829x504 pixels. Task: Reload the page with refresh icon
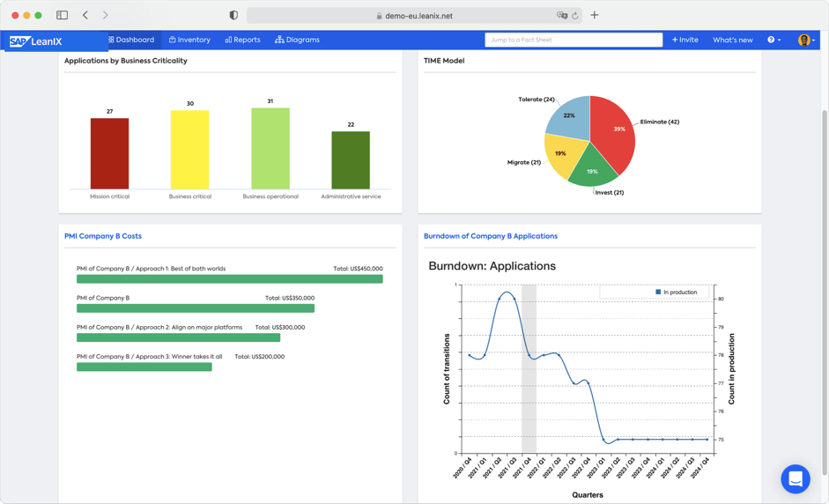click(x=575, y=16)
